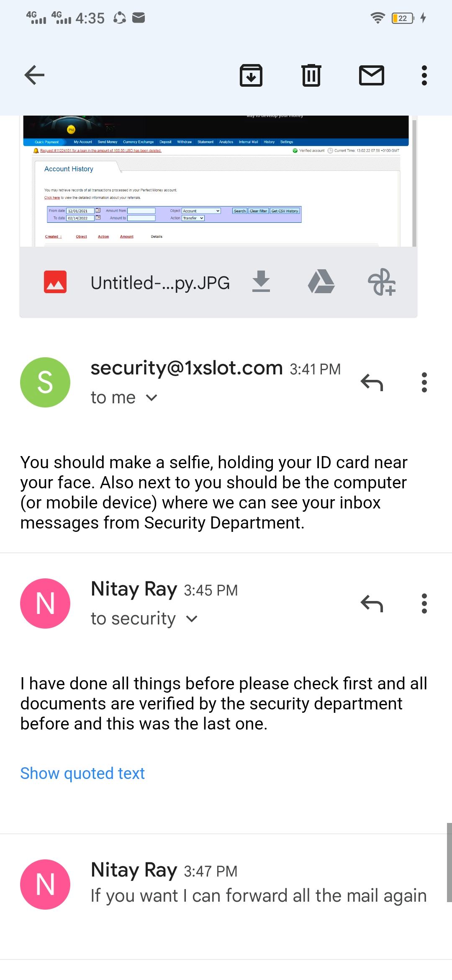Archive this email conversation
Image resolution: width=452 pixels, height=980 pixels.
[x=251, y=75]
